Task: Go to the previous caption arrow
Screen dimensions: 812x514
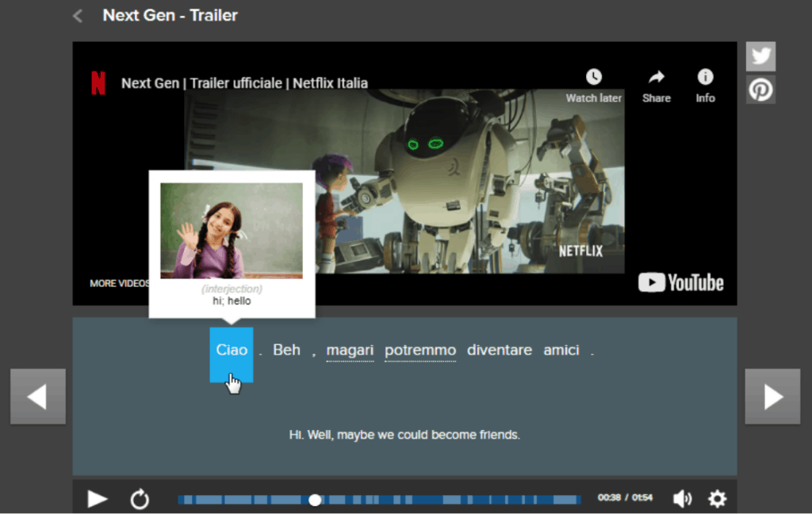Action: (38, 397)
